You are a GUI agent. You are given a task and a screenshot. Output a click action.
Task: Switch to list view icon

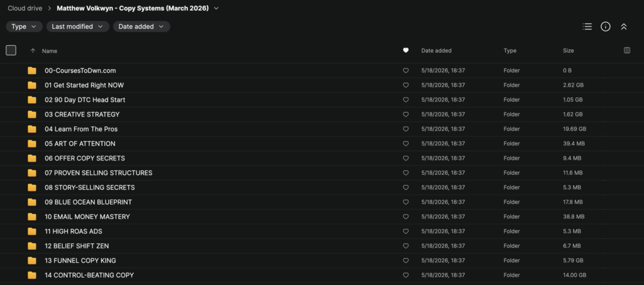click(587, 26)
